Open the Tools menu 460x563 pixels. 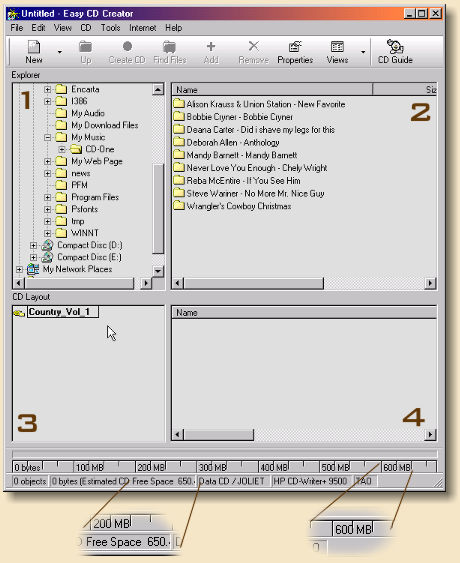click(110, 28)
